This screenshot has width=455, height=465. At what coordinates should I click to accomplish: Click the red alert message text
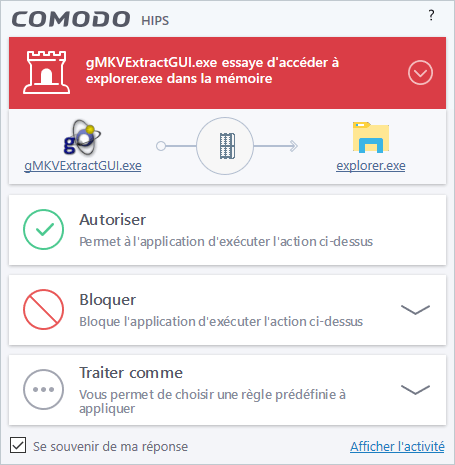point(212,71)
